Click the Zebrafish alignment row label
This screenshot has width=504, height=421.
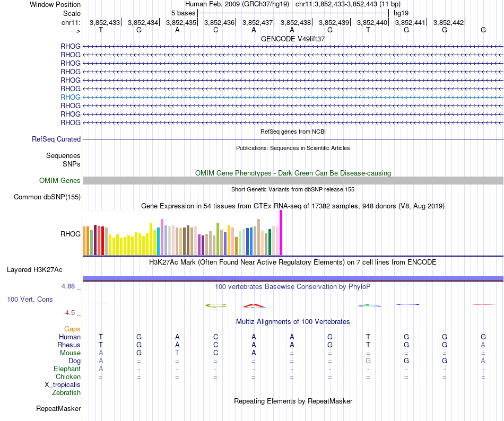[66, 392]
